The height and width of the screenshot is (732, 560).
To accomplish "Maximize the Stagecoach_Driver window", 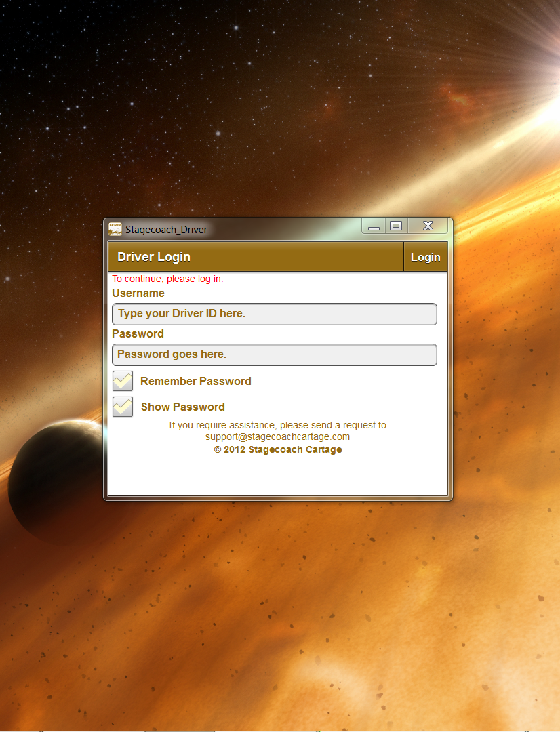I will 396,226.
